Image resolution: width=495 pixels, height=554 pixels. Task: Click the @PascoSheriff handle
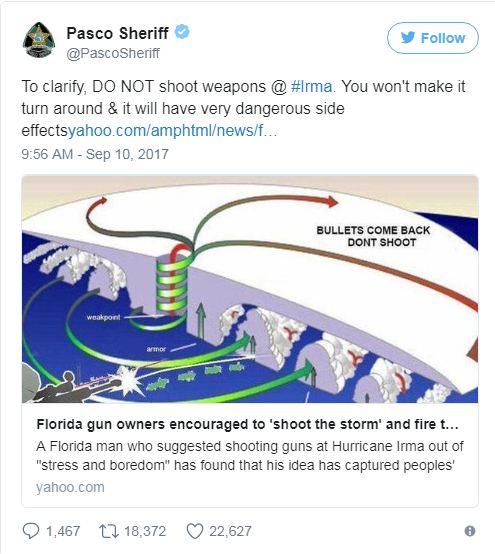tap(113, 53)
